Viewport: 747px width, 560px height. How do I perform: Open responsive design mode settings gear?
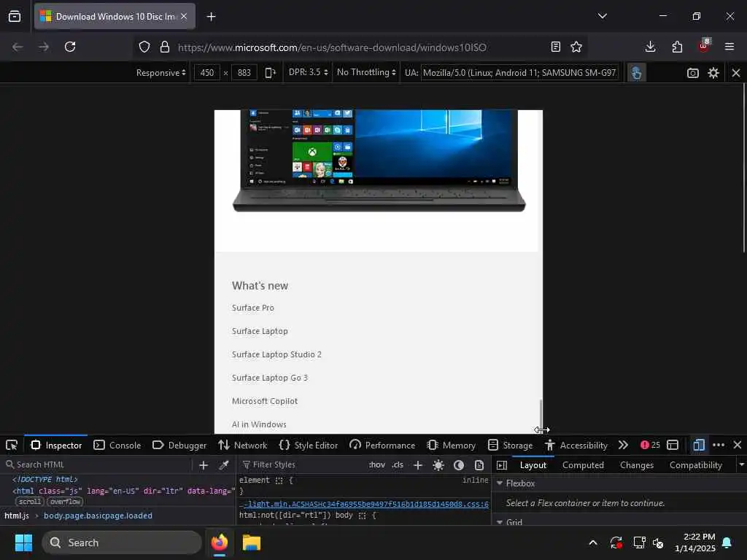(713, 73)
